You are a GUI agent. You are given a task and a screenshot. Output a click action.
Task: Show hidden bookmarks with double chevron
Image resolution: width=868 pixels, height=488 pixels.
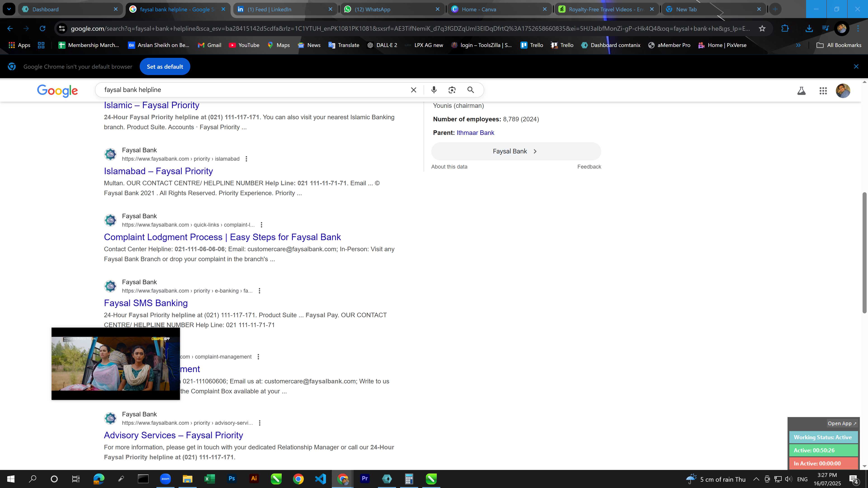point(798,45)
